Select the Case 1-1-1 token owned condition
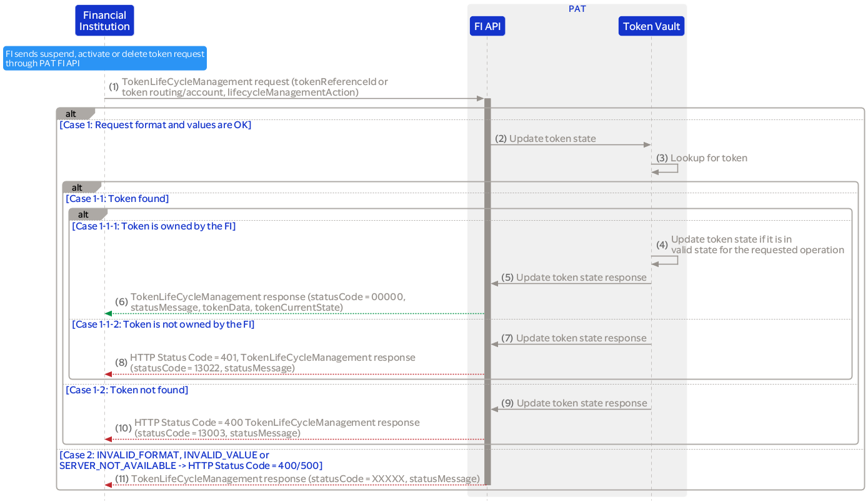Screen dimensions: 868x504 (x=154, y=226)
